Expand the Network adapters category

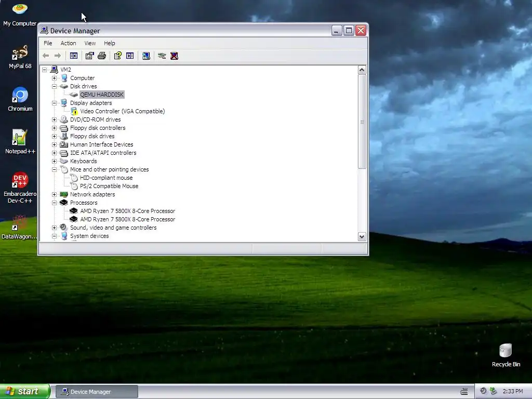click(54, 194)
